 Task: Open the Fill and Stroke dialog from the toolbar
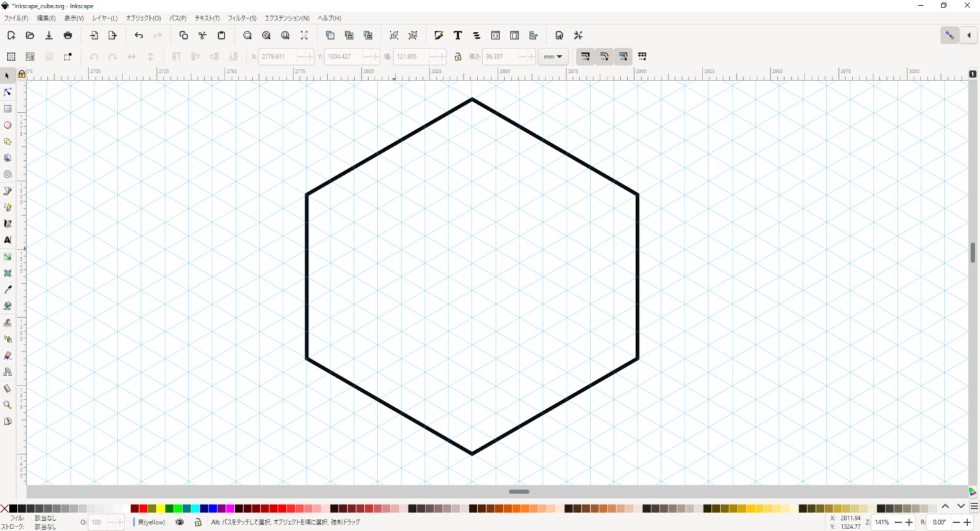pyautogui.click(x=438, y=35)
